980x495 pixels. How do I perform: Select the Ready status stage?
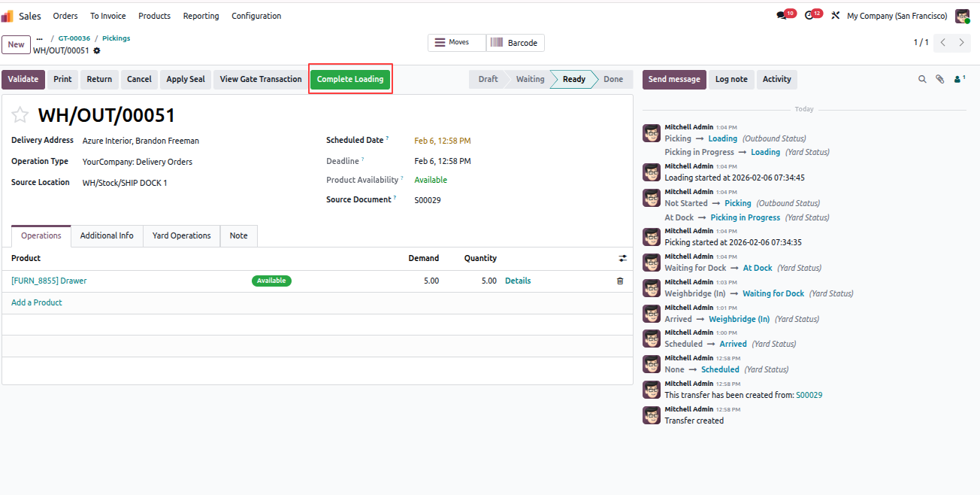pyautogui.click(x=573, y=79)
